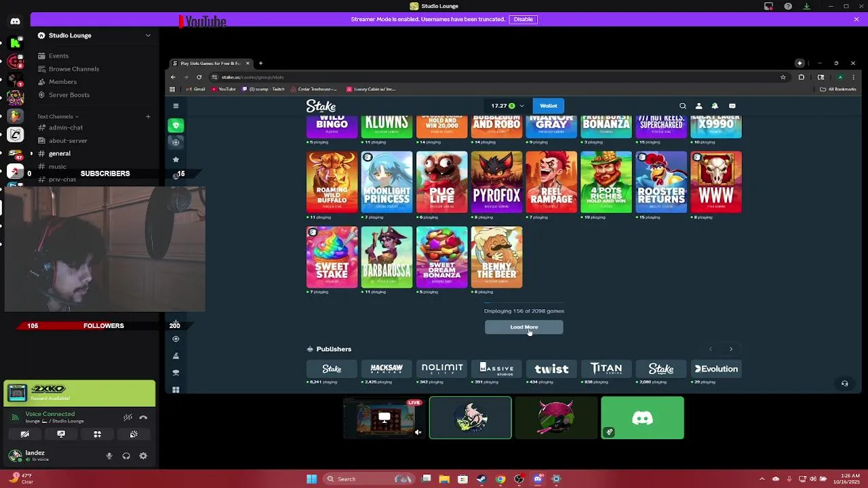The image size is (868, 488).
Task: Toggle Discord noise suppression icon
Action: (127, 418)
